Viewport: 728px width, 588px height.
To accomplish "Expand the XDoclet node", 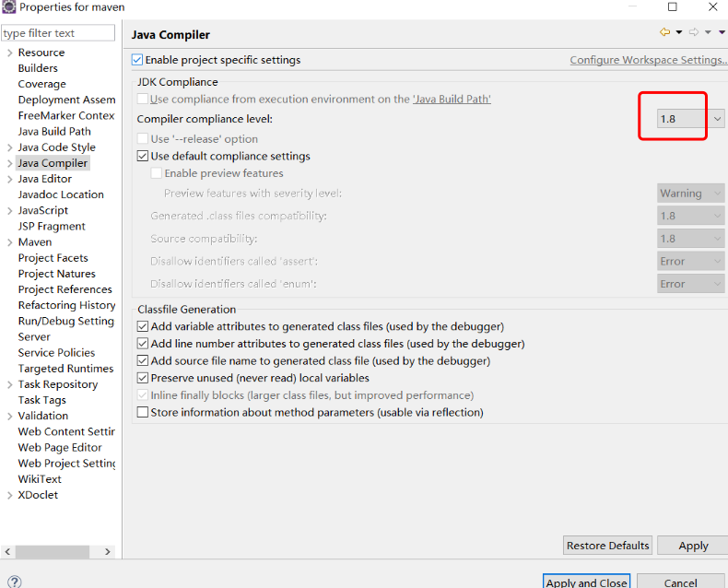I will tap(10, 495).
